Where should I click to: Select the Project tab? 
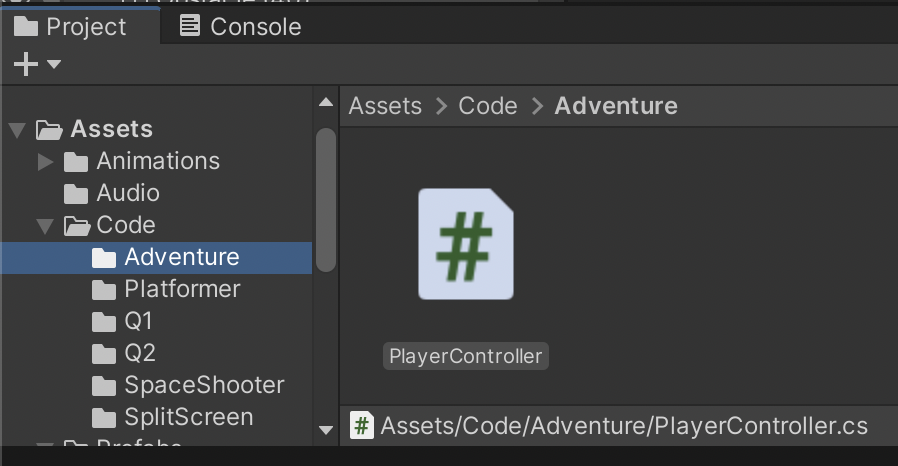point(72,27)
